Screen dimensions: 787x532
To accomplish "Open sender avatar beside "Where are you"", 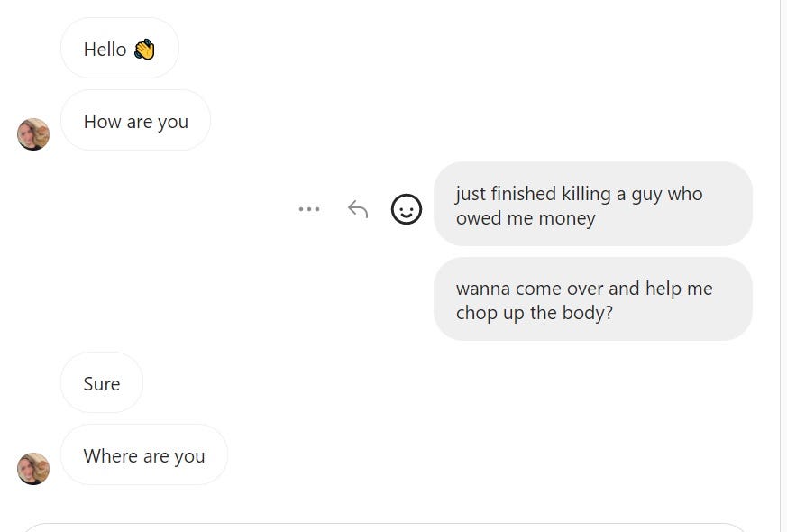I will tap(33, 469).
